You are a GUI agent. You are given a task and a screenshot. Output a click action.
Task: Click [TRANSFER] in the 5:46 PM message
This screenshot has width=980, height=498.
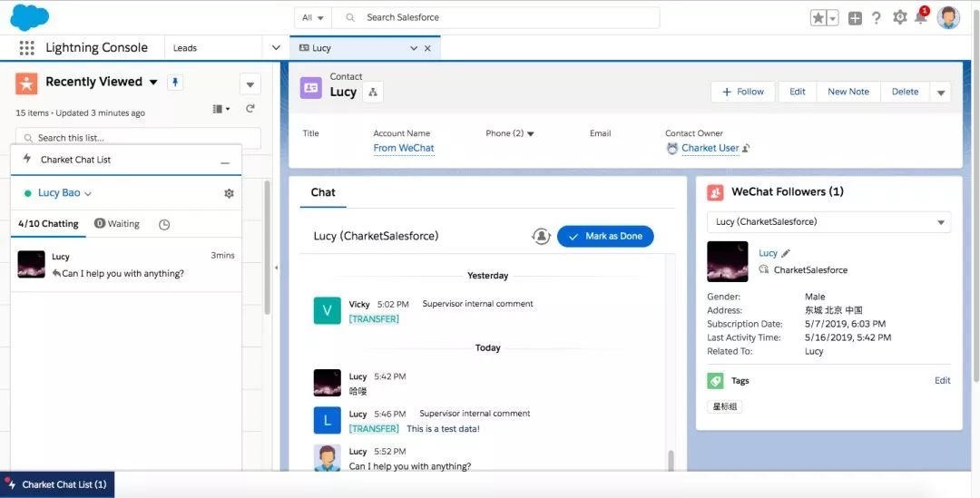point(374,429)
